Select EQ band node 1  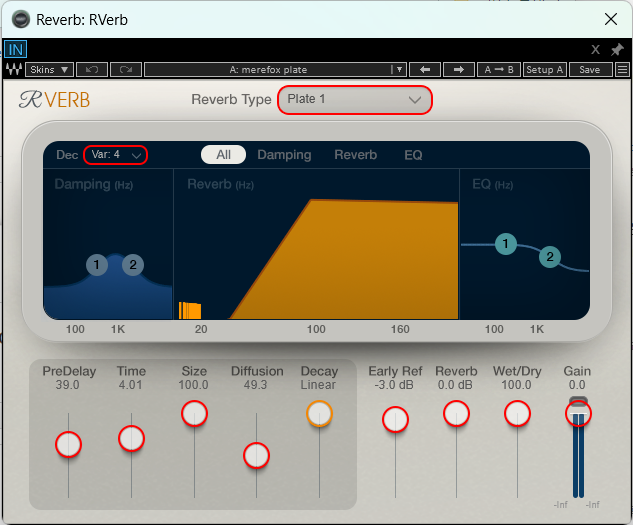coord(505,244)
